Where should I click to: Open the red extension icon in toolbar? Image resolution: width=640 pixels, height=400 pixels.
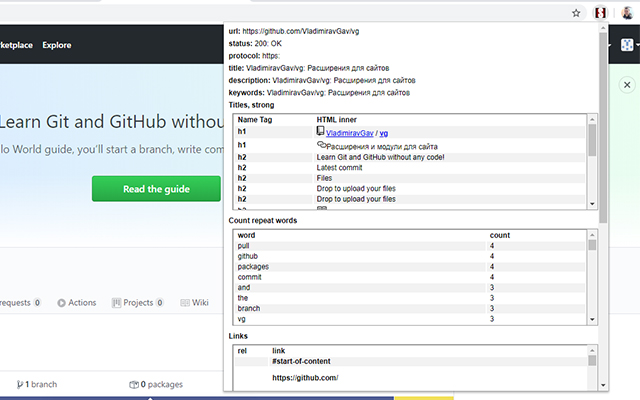pos(600,13)
